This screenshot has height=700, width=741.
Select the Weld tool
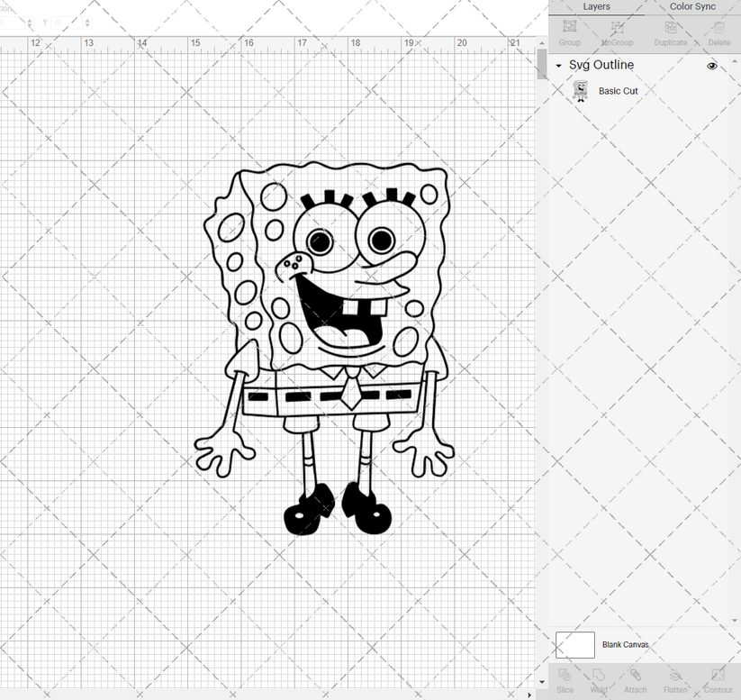(x=599, y=681)
